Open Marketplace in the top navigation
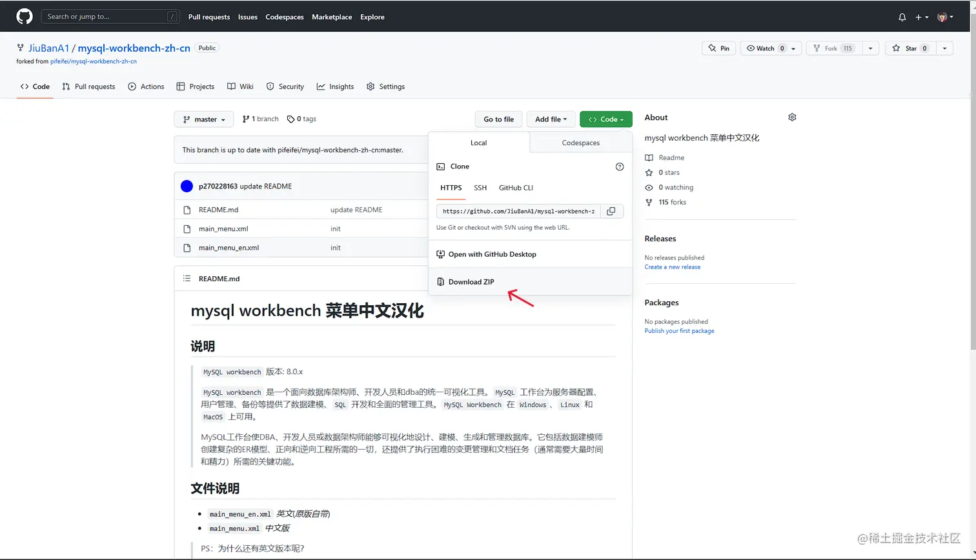976x560 pixels. coord(332,17)
